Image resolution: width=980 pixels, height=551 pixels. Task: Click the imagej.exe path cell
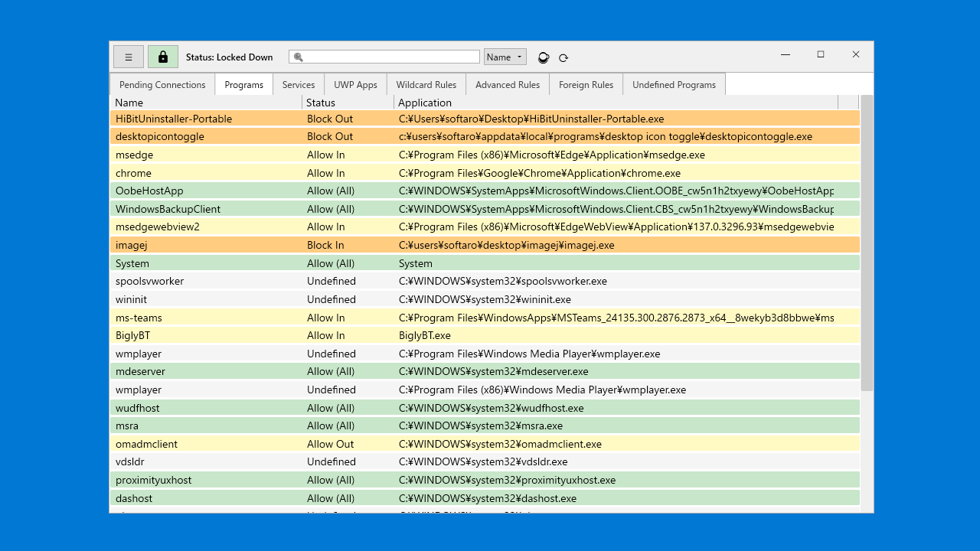click(506, 245)
